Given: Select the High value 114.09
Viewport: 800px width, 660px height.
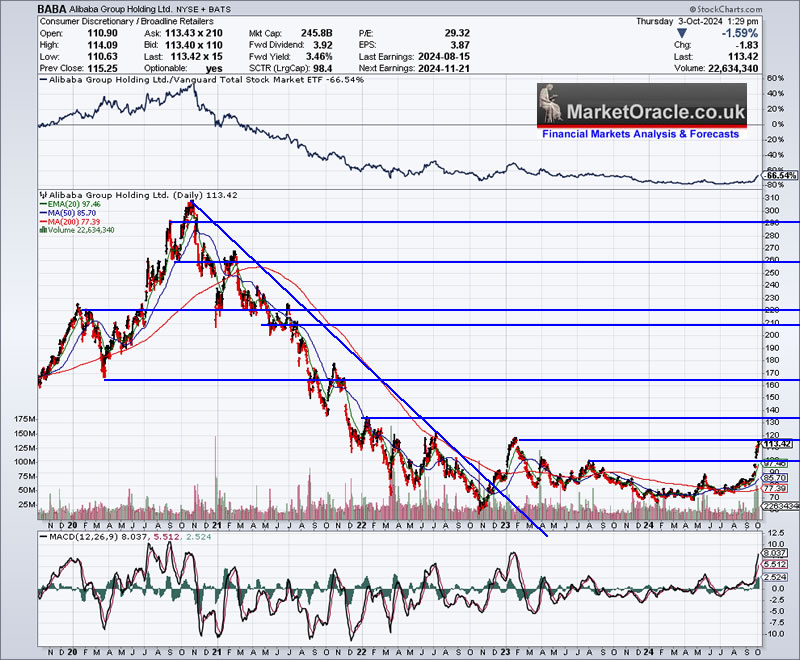Looking at the screenshot, I should click(x=103, y=45).
